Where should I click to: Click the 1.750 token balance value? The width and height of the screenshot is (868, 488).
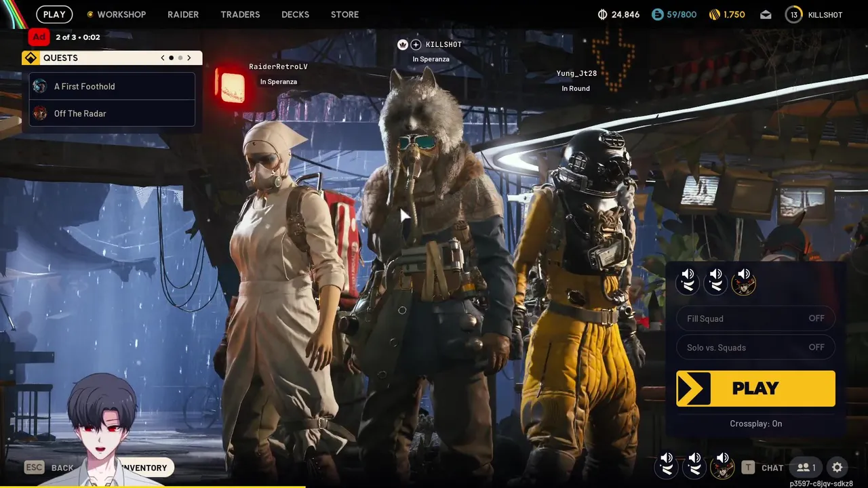(x=734, y=14)
